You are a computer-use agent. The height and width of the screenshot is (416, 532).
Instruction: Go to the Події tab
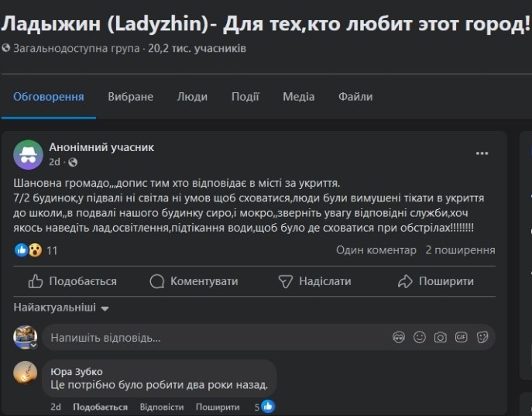click(x=245, y=97)
